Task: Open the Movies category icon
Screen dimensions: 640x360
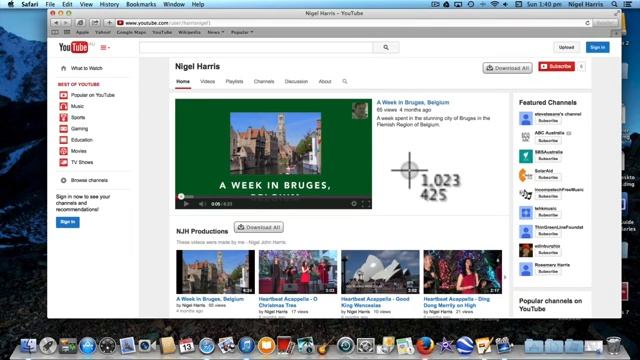Action: click(63, 151)
